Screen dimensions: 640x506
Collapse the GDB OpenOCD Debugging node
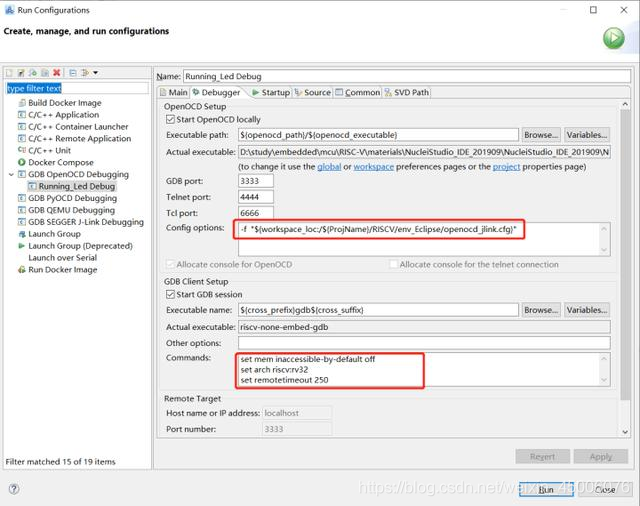[11, 174]
